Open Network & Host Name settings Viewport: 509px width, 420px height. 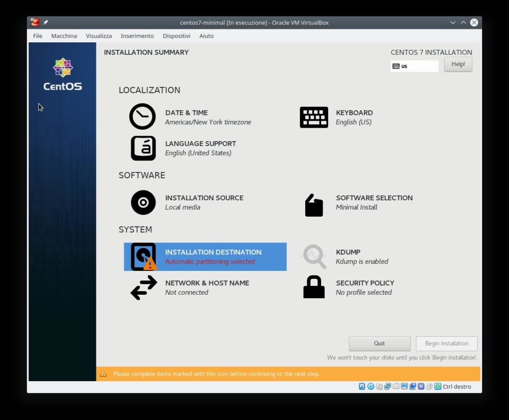(x=143, y=287)
